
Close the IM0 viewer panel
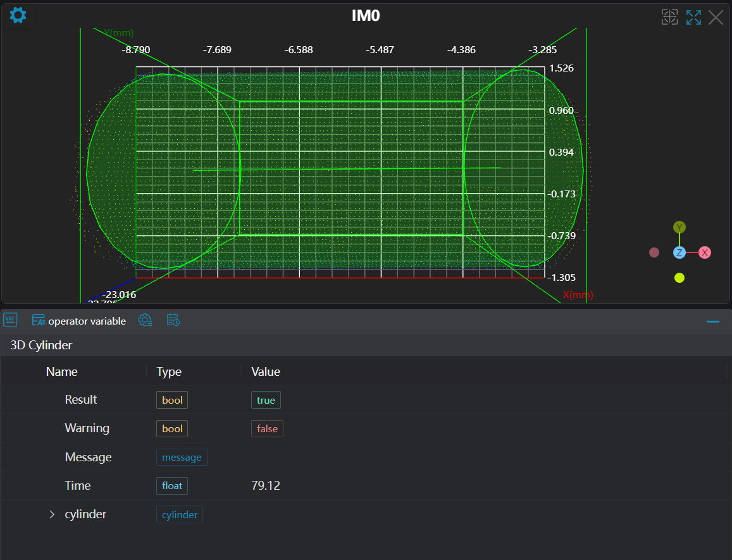pos(716,17)
